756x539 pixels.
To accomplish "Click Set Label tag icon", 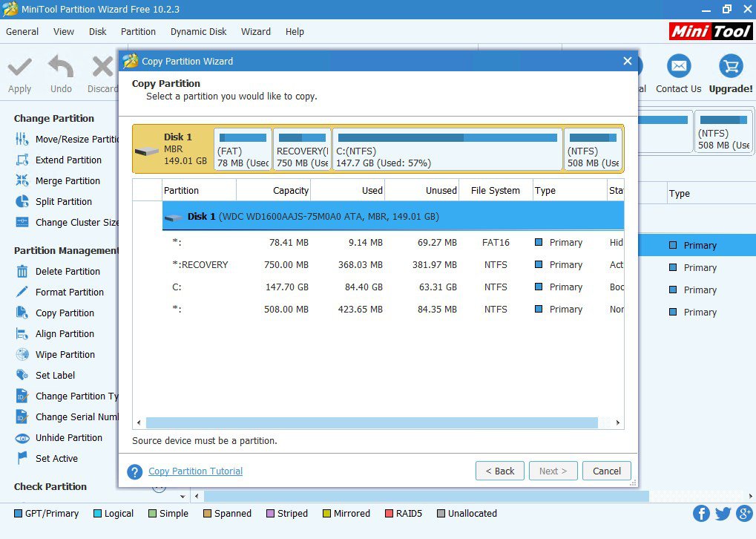I will pos(22,375).
